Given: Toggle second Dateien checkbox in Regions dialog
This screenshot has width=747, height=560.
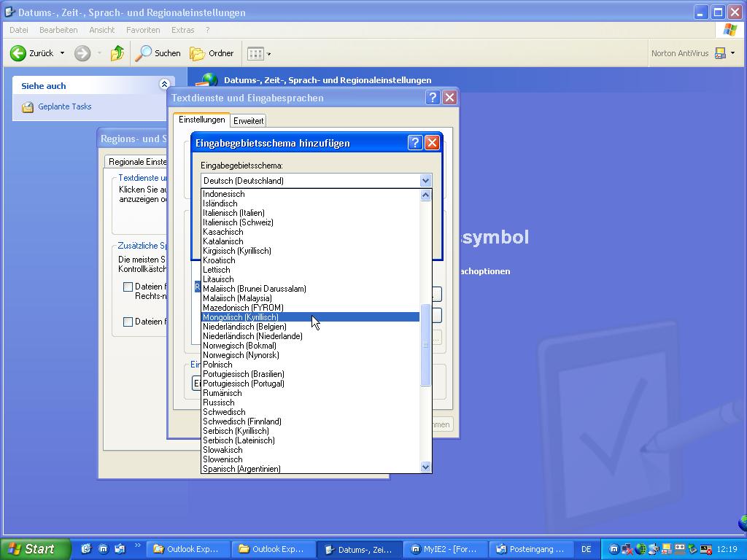Looking at the screenshot, I should [x=128, y=322].
